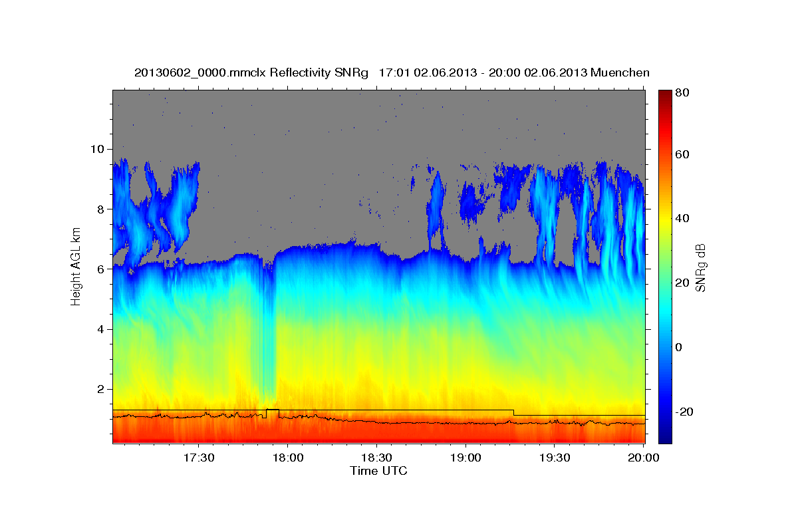This screenshot has height=532, width=798.
Task: Click the colorbar value 40
Action: click(x=684, y=218)
